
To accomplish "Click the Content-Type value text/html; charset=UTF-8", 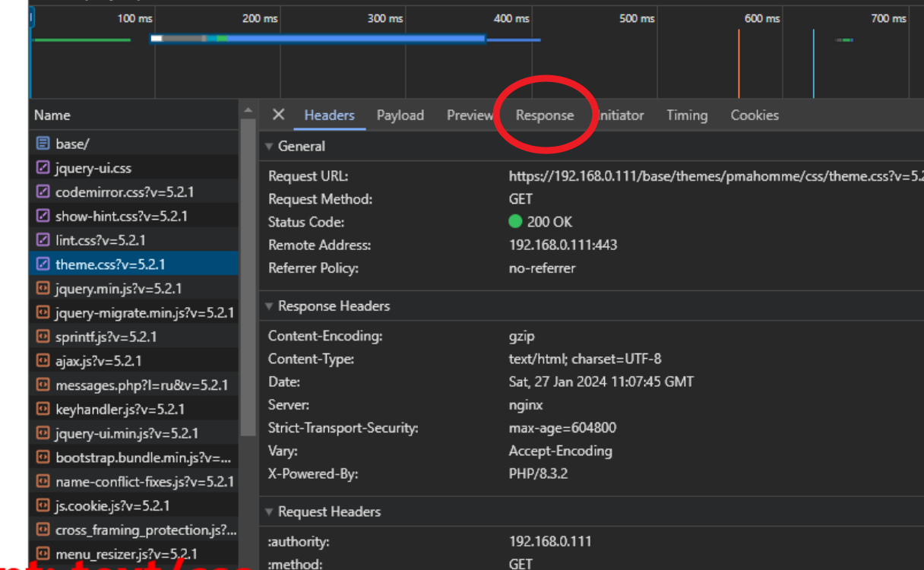I will 585,359.
